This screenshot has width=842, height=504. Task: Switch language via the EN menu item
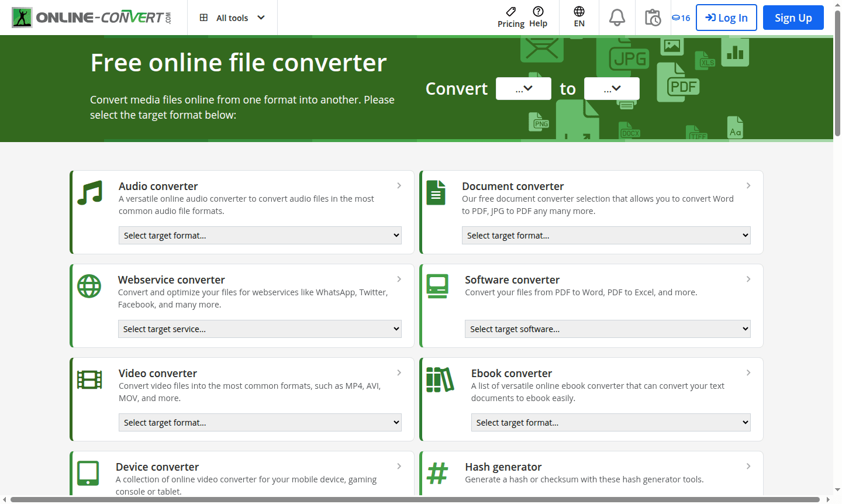[579, 18]
